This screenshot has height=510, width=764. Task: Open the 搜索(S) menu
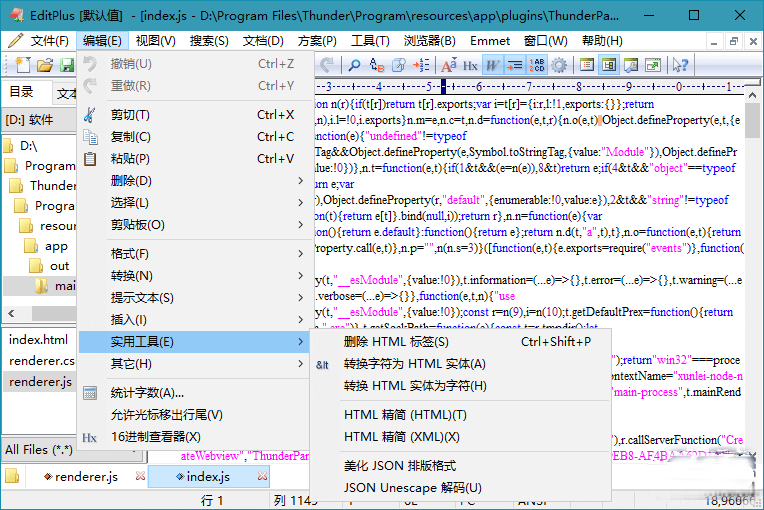pos(209,41)
